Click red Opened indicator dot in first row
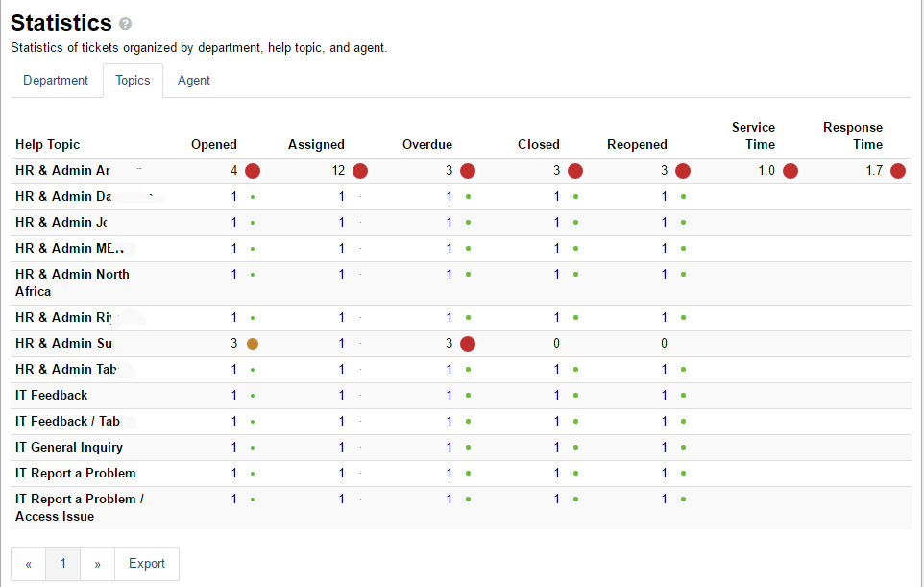The width and height of the screenshot is (924, 587). (x=253, y=171)
